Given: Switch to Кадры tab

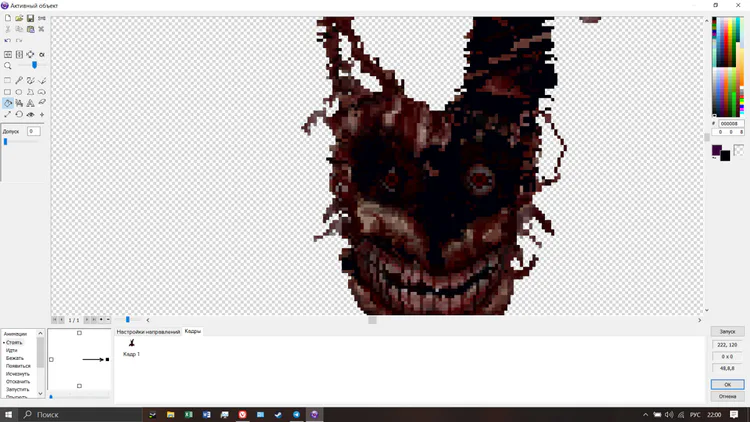Looking at the screenshot, I should click(x=193, y=331).
